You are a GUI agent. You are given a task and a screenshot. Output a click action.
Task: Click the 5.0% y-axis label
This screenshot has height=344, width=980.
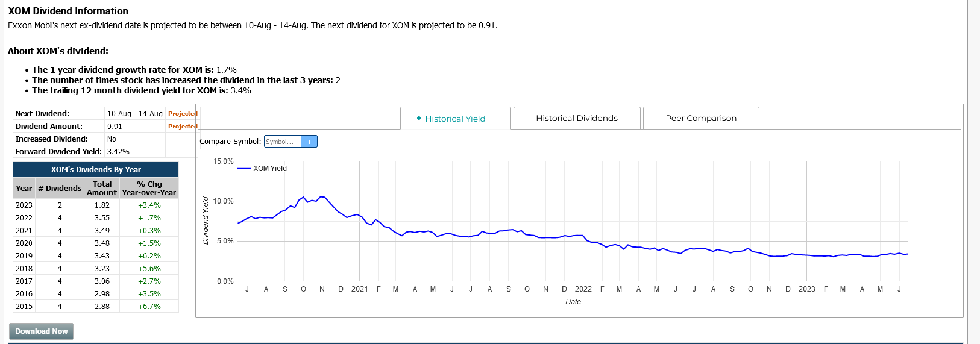tap(225, 241)
